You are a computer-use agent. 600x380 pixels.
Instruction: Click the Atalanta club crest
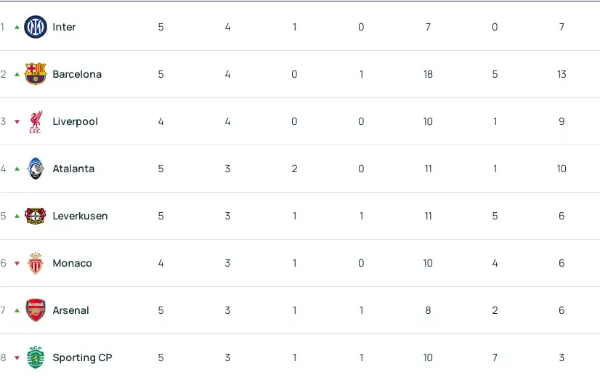[x=36, y=168]
